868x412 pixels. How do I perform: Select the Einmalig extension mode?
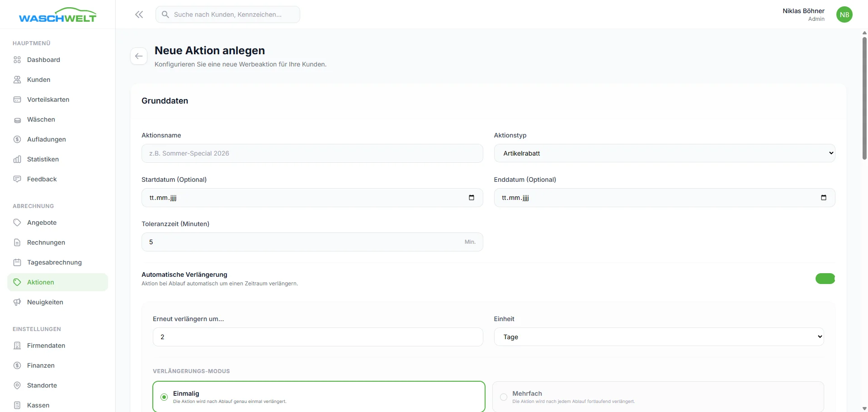click(164, 397)
